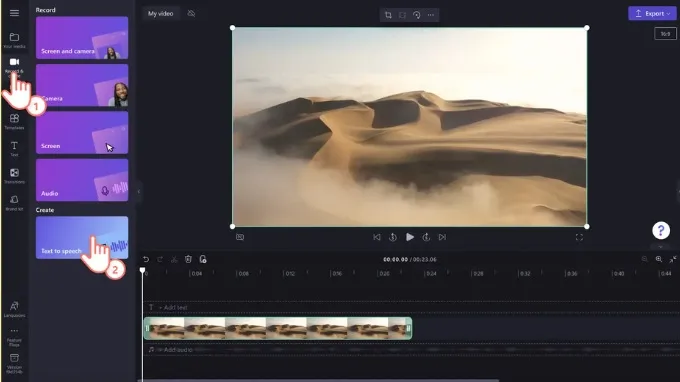This screenshot has height=382, width=680.
Task: Collapse the panel below help button
Action: 660,247
